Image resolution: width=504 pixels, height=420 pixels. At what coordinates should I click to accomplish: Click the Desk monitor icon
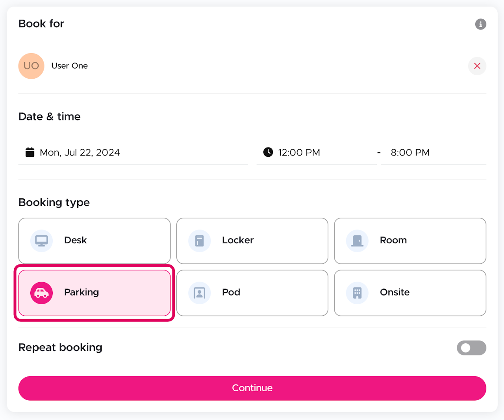coord(41,241)
